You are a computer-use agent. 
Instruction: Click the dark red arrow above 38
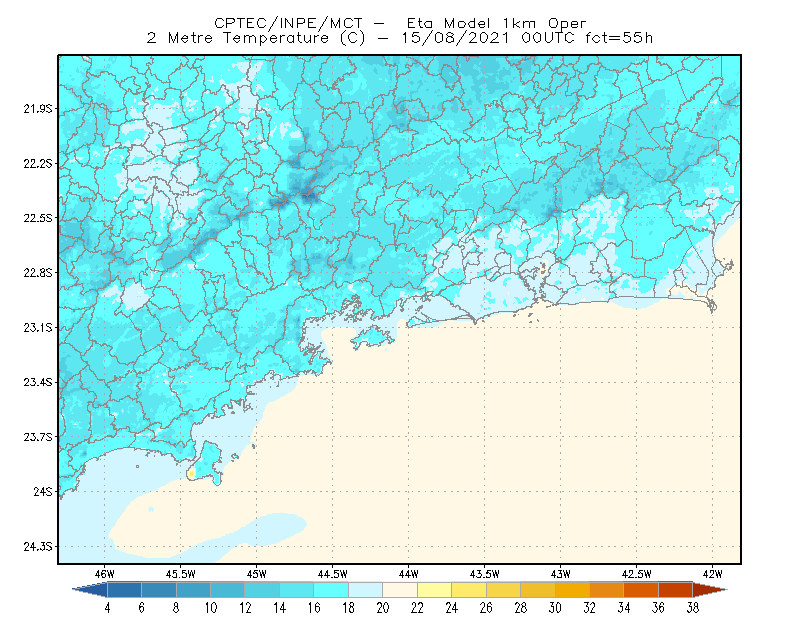pyautogui.click(x=710, y=589)
